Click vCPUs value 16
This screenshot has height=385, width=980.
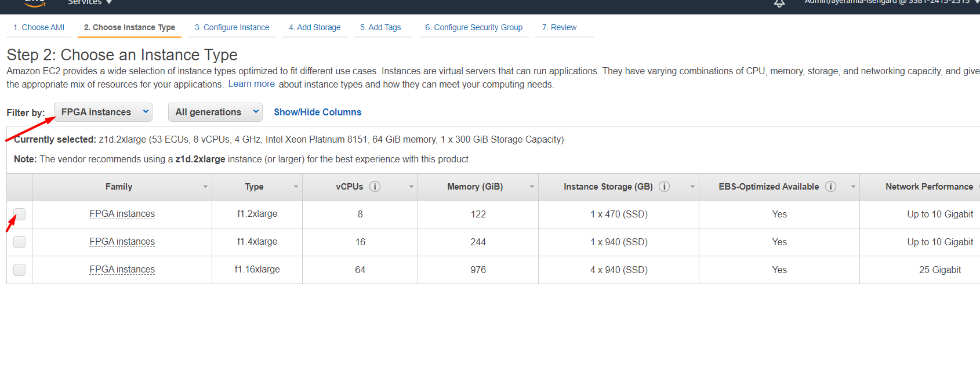click(x=360, y=242)
